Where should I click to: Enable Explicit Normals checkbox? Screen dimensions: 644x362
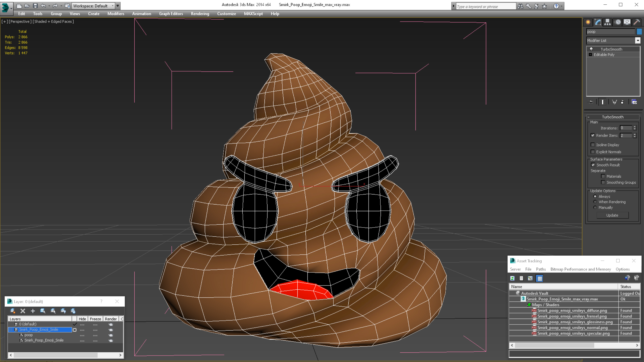point(593,152)
